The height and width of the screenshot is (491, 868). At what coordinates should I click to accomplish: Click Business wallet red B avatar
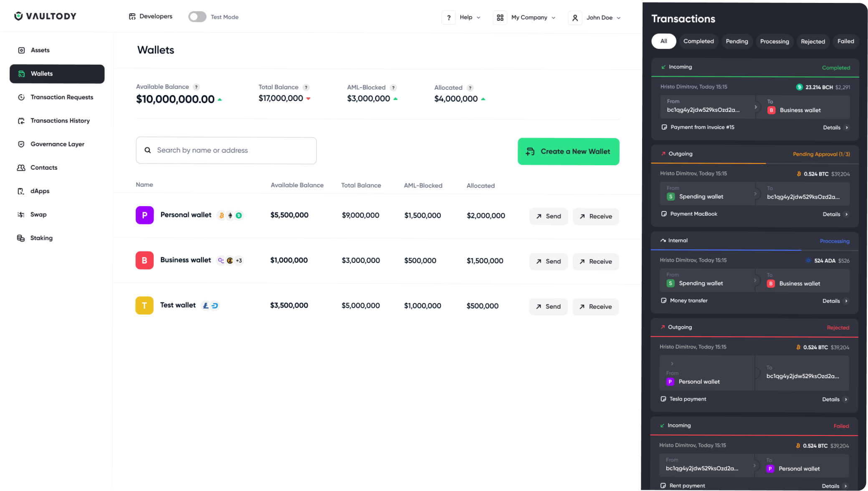click(x=144, y=260)
